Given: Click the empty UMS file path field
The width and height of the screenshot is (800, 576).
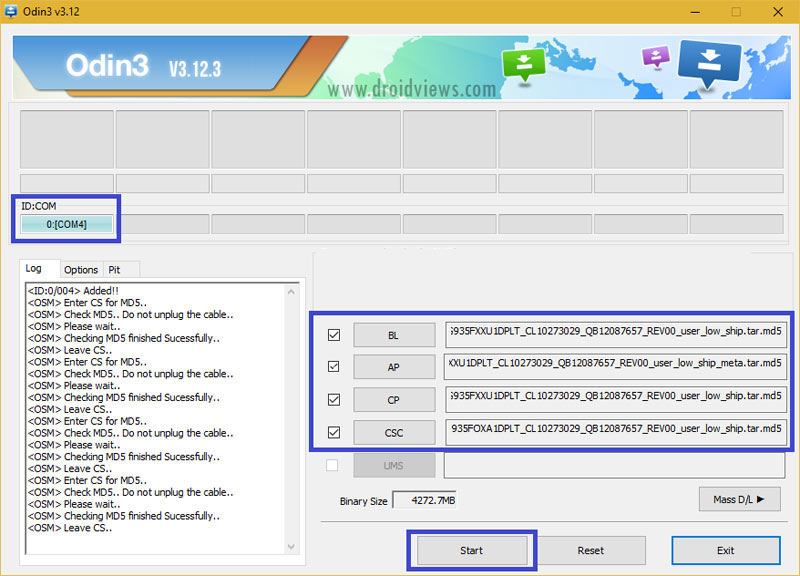Looking at the screenshot, I should (x=614, y=465).
